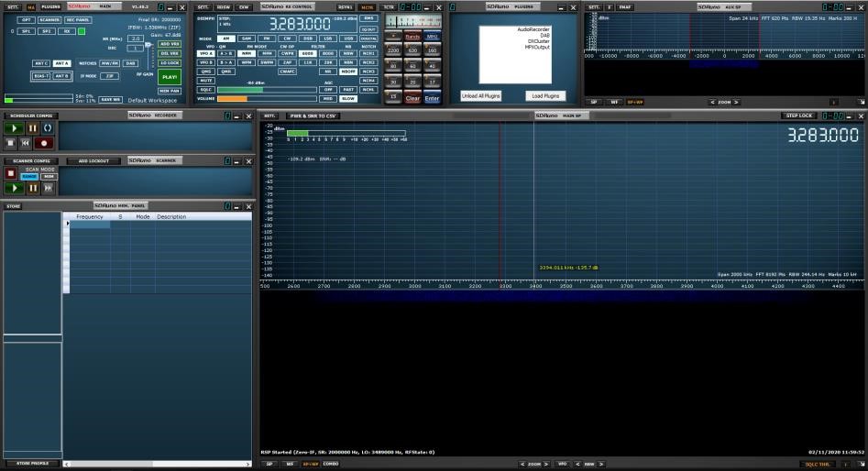The width and height of the screenshot is (868, 471).
Task: Pause the recorder playback
Action: [x=32, y=129]
